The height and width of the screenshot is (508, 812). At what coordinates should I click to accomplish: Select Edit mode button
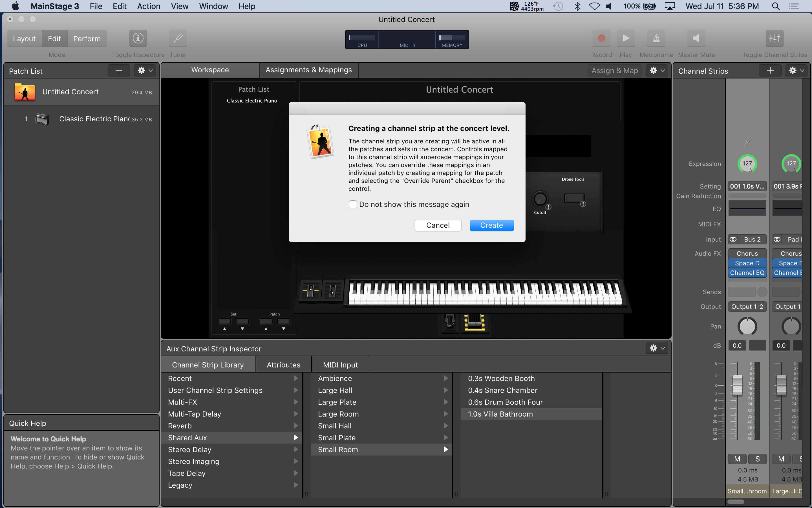tap(54, 38)
